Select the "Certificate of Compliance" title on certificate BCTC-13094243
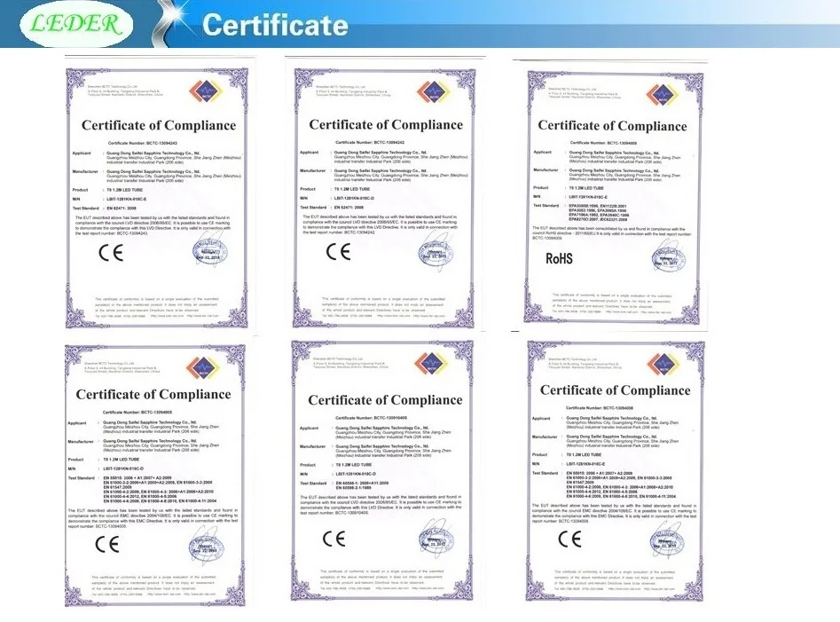The height and width of the screenshot is (622, 840). pos(159,125)
